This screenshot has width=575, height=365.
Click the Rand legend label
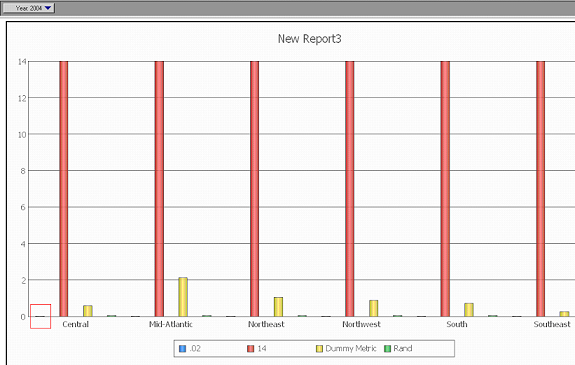[x=403, y=348]
